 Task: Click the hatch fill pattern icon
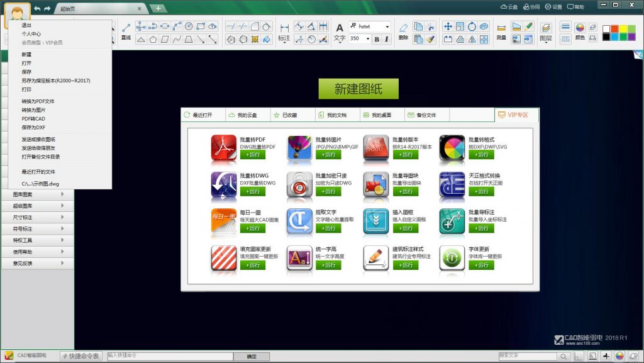[255, 40]
